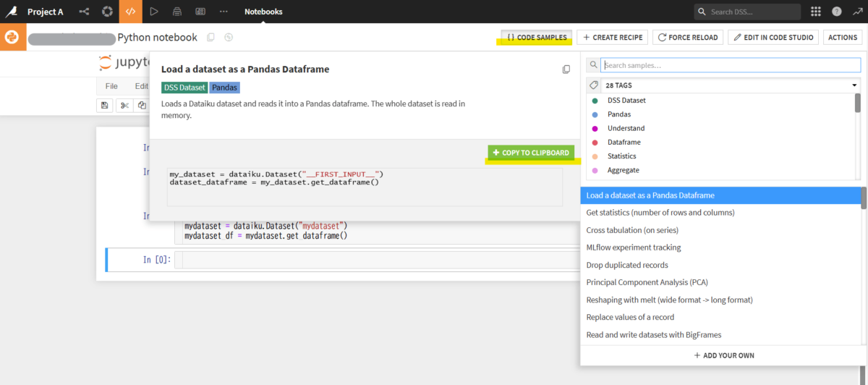Image resolution: width=868 pixels, height=385 pixels.
Task: Open the play-shaped Jobs icon
Action: [153, 12]
